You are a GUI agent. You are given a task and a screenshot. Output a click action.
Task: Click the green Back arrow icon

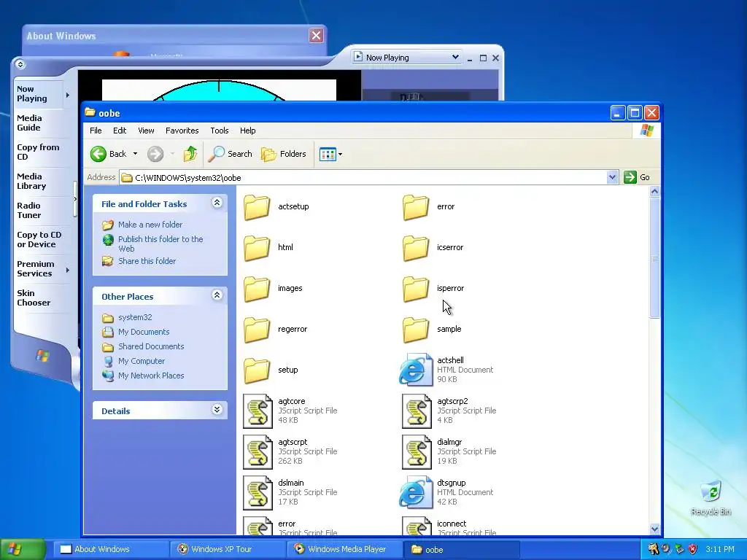click(x=98, y=154)
